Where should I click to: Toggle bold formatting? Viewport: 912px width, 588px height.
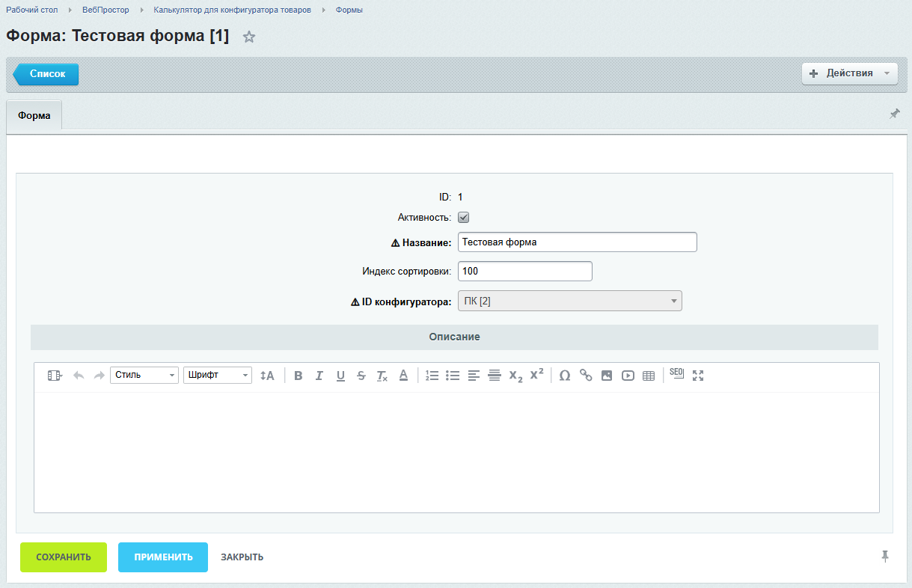click(x=298, y=376)
